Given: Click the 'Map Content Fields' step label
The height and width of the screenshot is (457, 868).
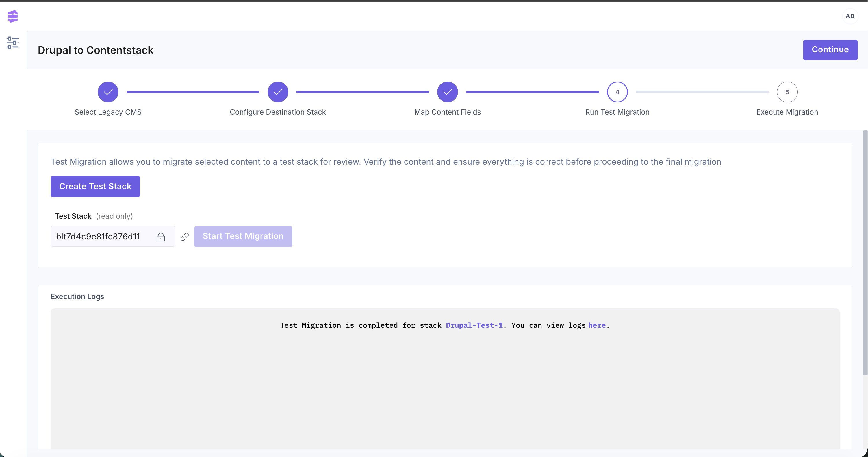Looking at the screenshot, I should pos(448,112).
